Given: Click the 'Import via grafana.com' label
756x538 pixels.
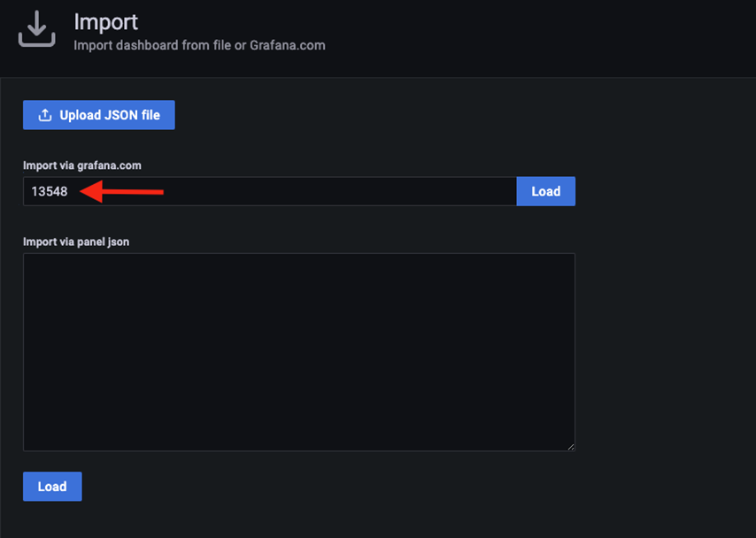Looking at the screenshot, I should [82, 165].
